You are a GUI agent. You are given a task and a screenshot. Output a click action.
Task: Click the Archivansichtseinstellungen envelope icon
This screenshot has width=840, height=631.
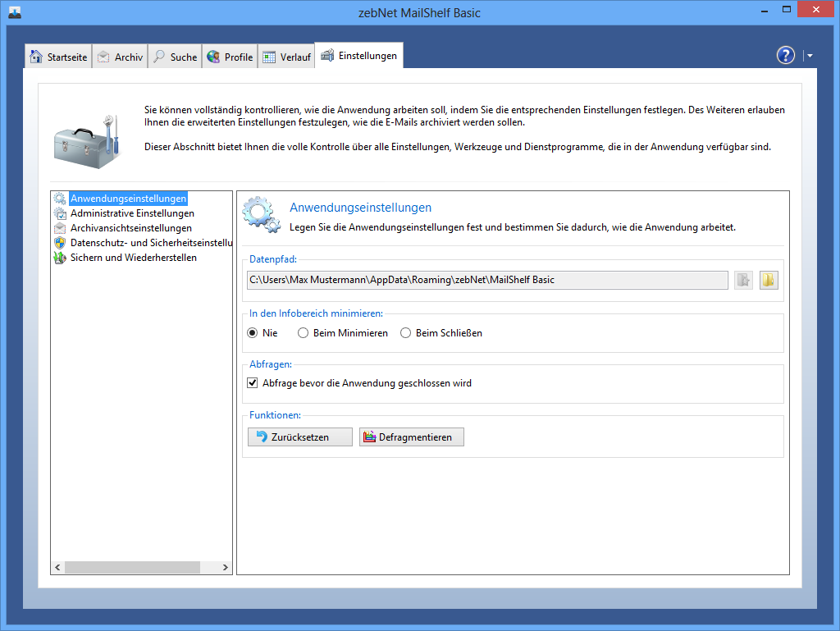[x=60, y=228]
